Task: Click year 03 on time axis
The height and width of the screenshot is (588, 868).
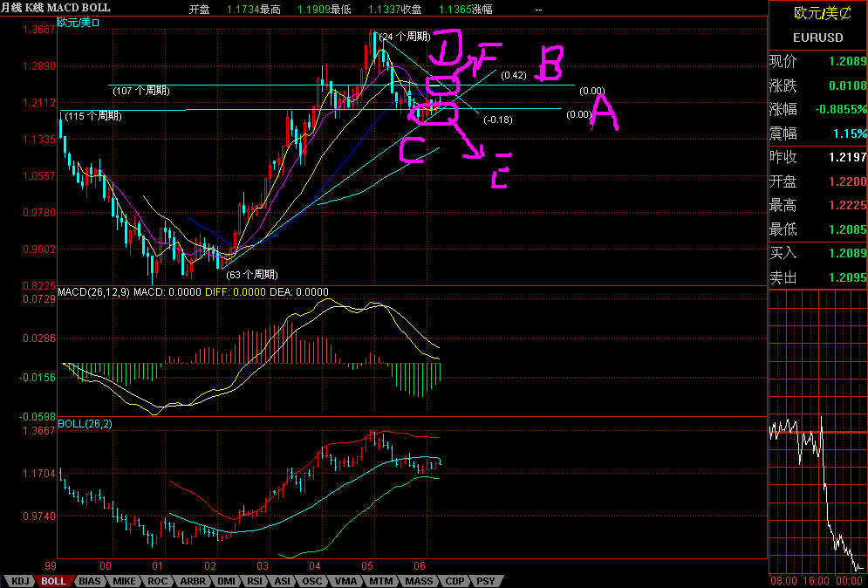Action: coord(263,566)
